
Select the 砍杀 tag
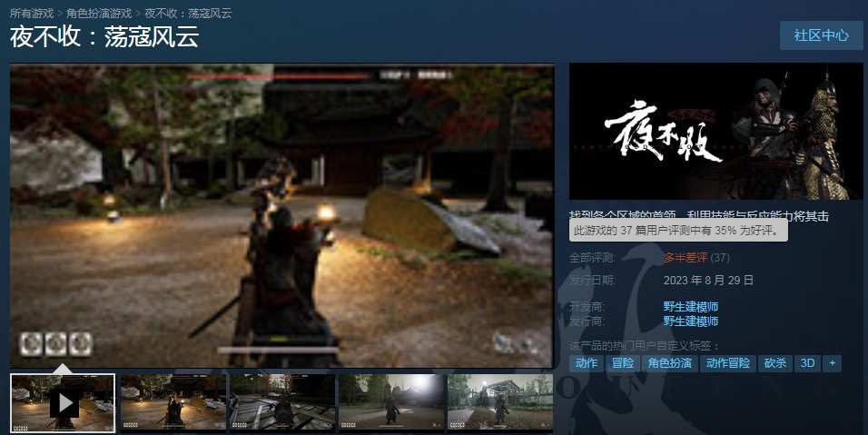pyautogui.click(x=774, y=363)
